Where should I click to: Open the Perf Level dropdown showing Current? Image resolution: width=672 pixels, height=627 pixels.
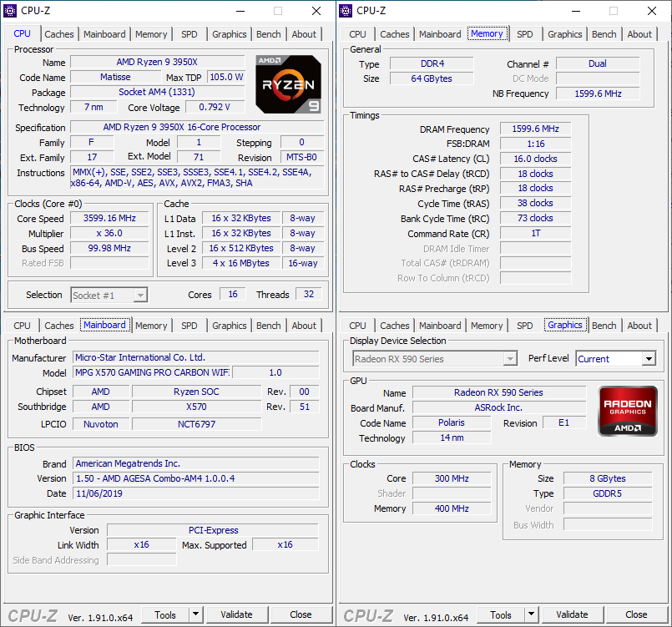(648, 359)
